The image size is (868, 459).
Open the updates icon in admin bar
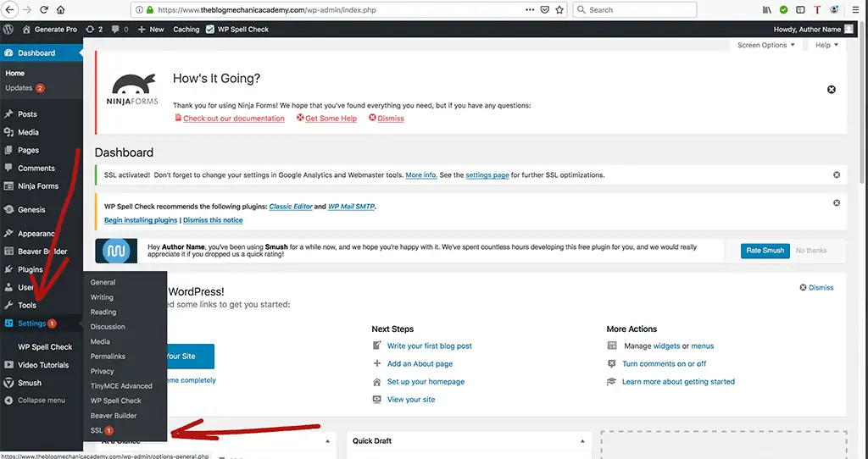click(x=94, y=29)
